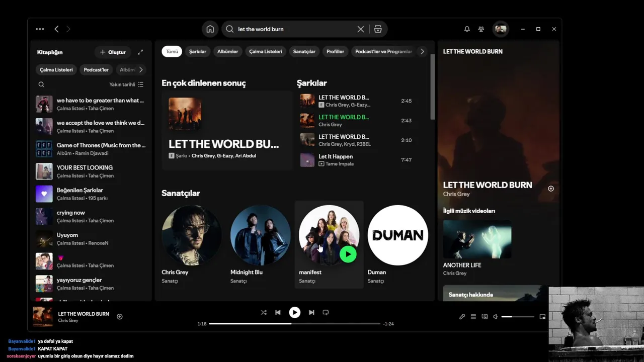Open connect to a device icon
Image resolution: width=644 pixels, height=362 pixels.
[485, 317]
